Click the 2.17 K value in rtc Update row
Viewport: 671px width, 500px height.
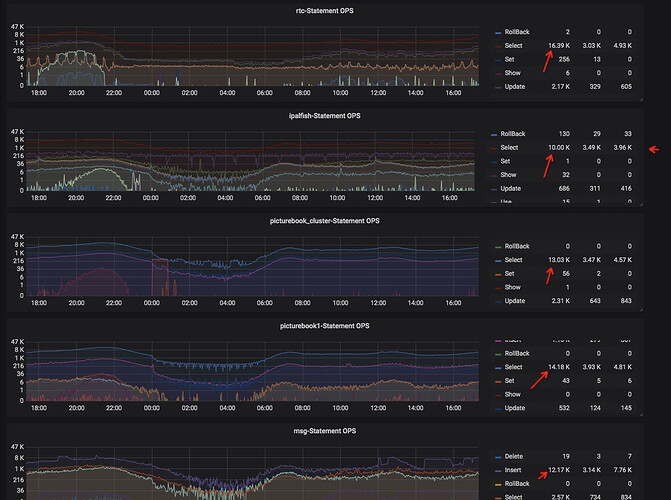561,86
